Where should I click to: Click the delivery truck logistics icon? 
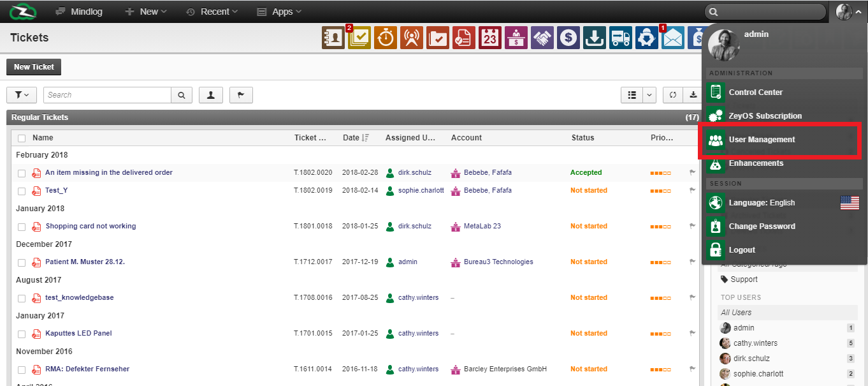tap(621, 38)
